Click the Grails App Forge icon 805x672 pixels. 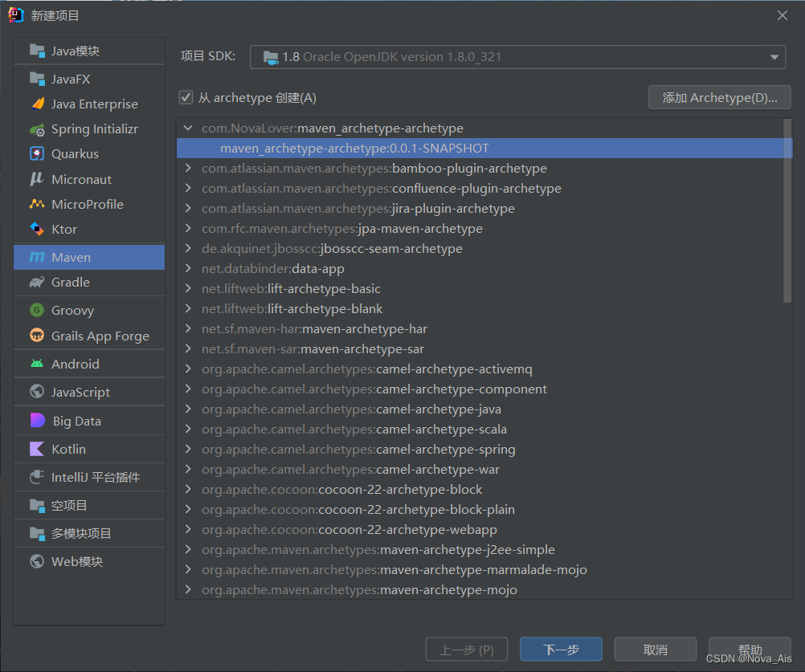[x=37, y=336]
